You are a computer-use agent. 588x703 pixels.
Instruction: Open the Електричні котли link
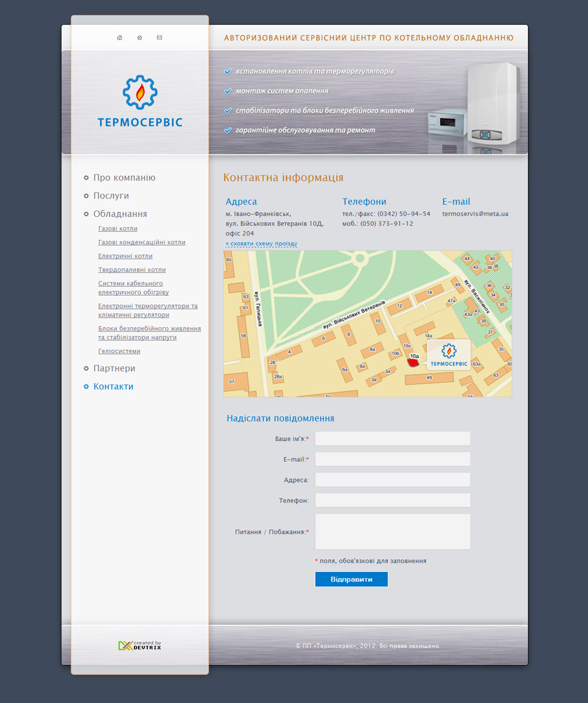[125, 256]
